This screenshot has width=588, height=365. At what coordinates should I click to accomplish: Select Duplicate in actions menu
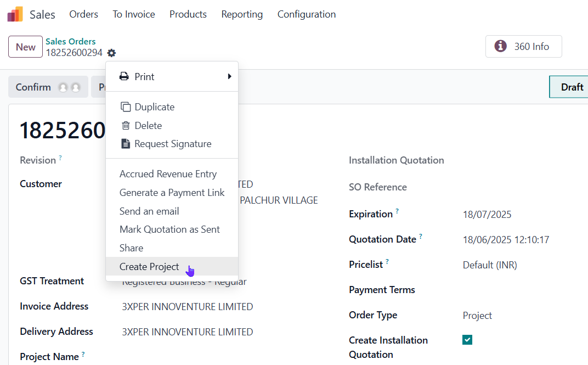pyautogui.click(x=172, y=107)
